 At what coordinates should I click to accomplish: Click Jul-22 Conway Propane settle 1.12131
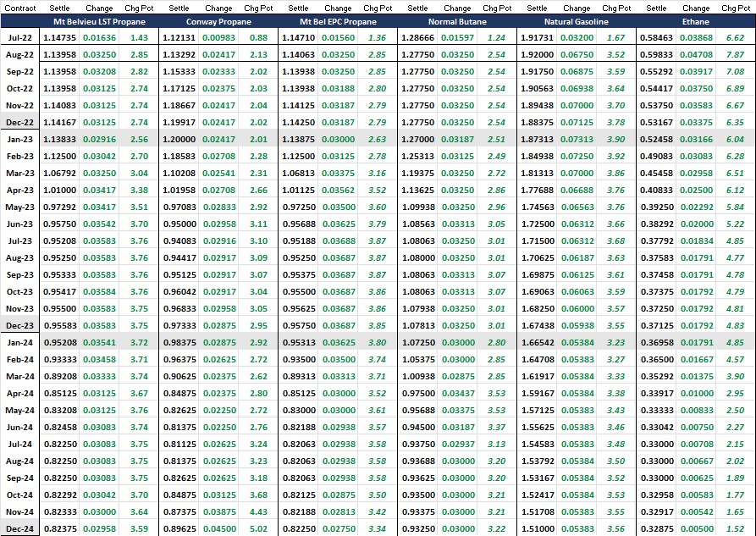click(179, 37)
